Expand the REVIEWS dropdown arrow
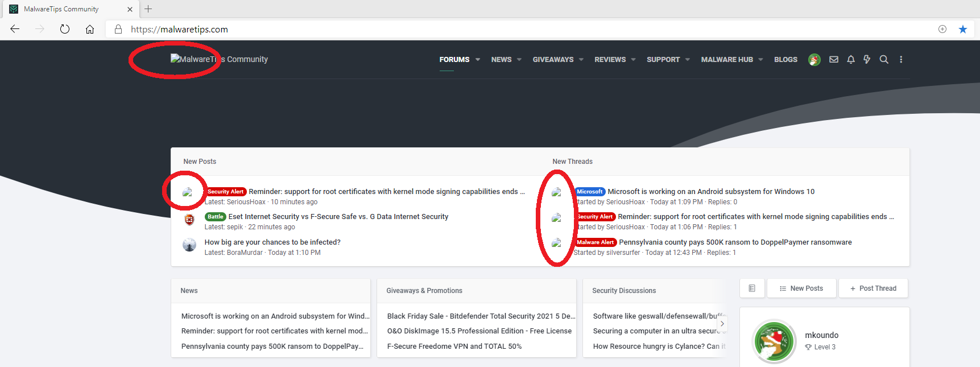This screenshot has width=980, height=367. coord(634,59)
